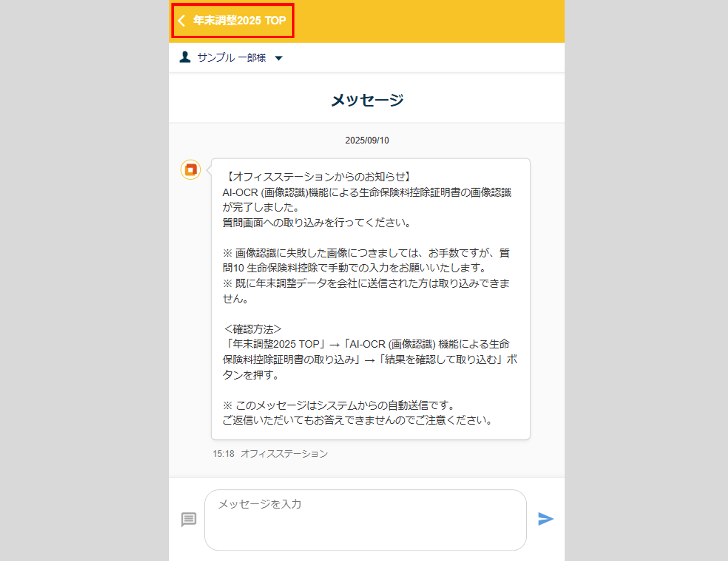The image size is (728, 561).
Task: Open the message template icon beside input
Action: (189, 519)
